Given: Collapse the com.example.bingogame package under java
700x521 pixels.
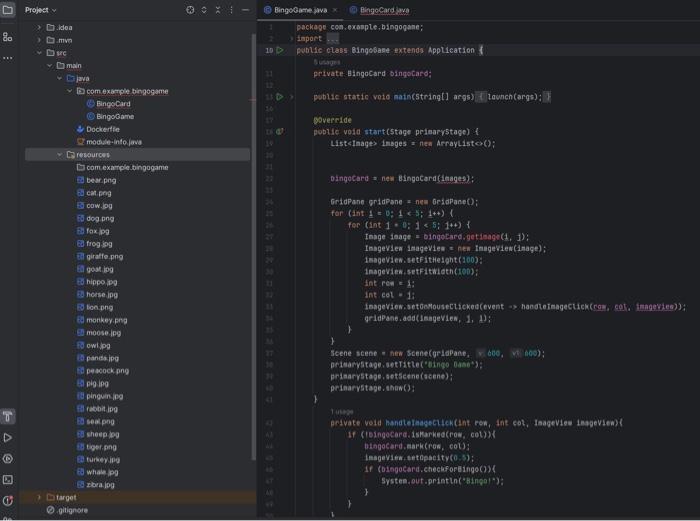Looking at the screenshot, I should coord(70,91).
